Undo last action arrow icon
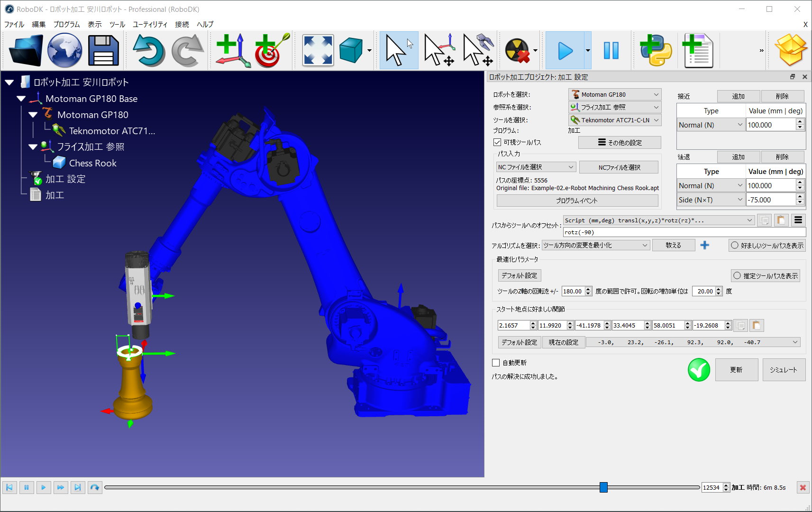 [x=149, y=50]
